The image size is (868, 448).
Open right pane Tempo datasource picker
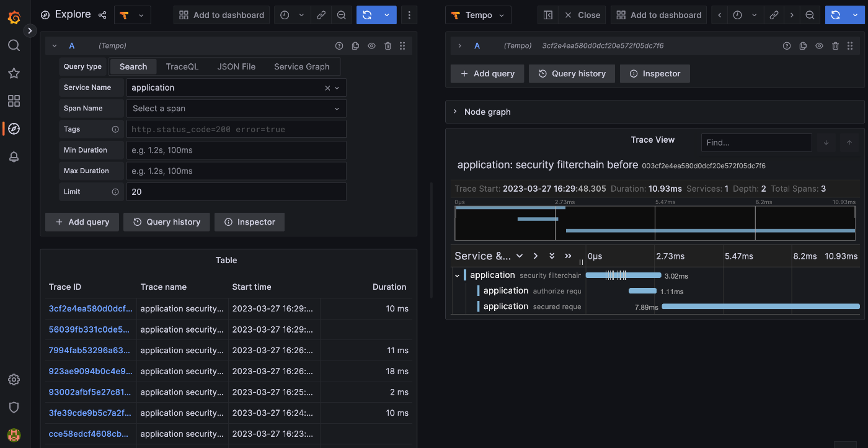(x=478, y=15)
